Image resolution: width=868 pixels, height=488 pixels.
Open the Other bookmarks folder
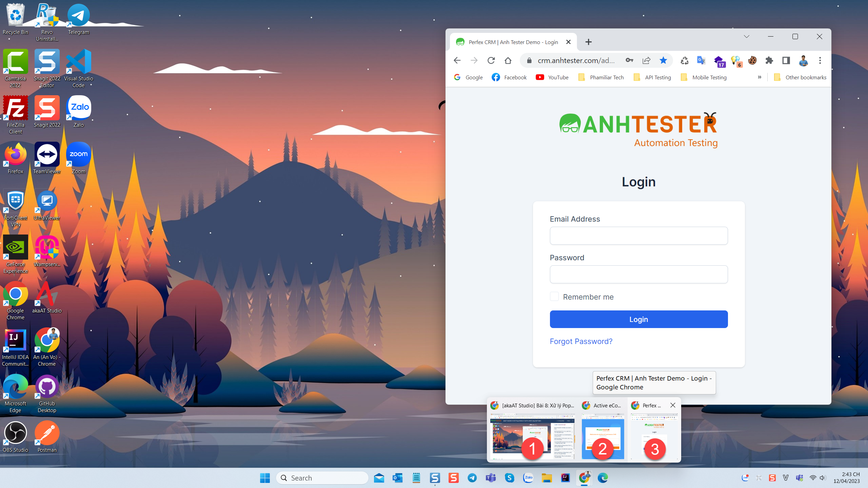pyautogui.click(x=800, y=77)
